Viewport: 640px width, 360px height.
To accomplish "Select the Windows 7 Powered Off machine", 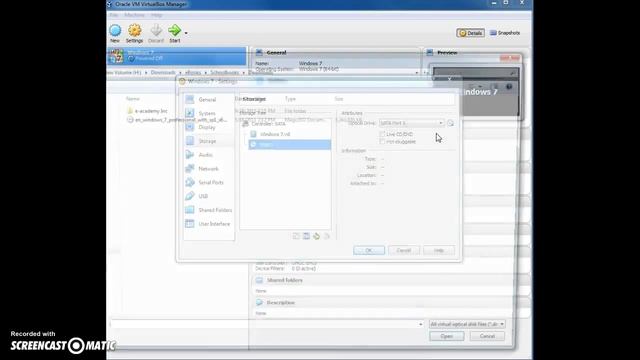I will click(177, 56).
